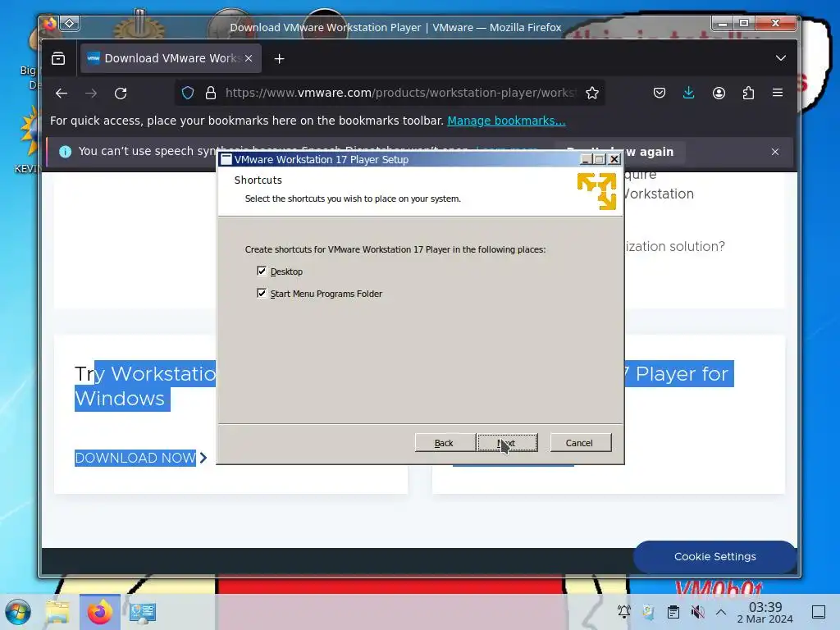Click Next in the VMware setup dialog

(507, 443)
